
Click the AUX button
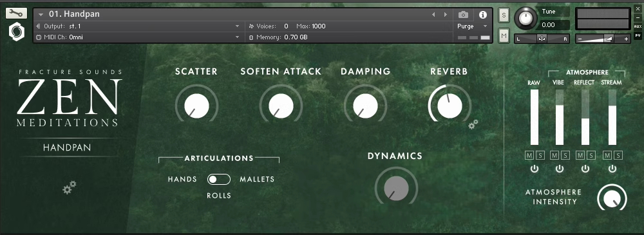tap(638, 26)
